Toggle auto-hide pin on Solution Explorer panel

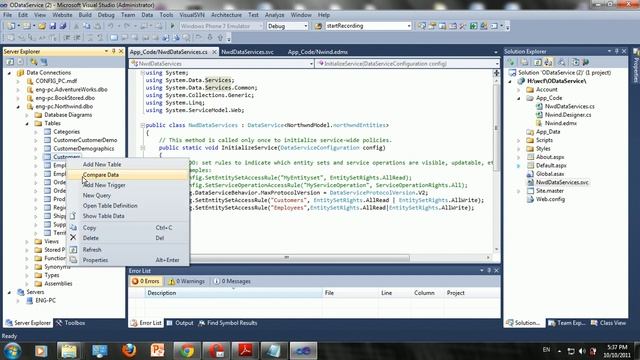[x=616, y=51]
